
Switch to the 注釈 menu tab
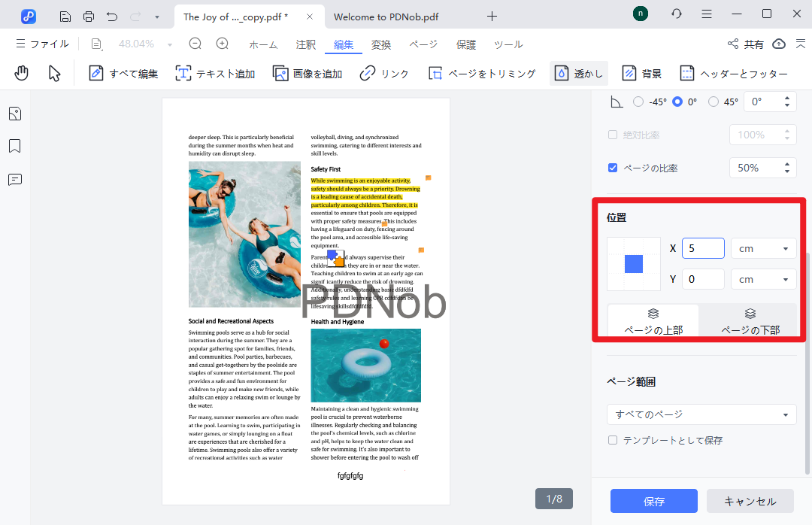pos(306,44)
